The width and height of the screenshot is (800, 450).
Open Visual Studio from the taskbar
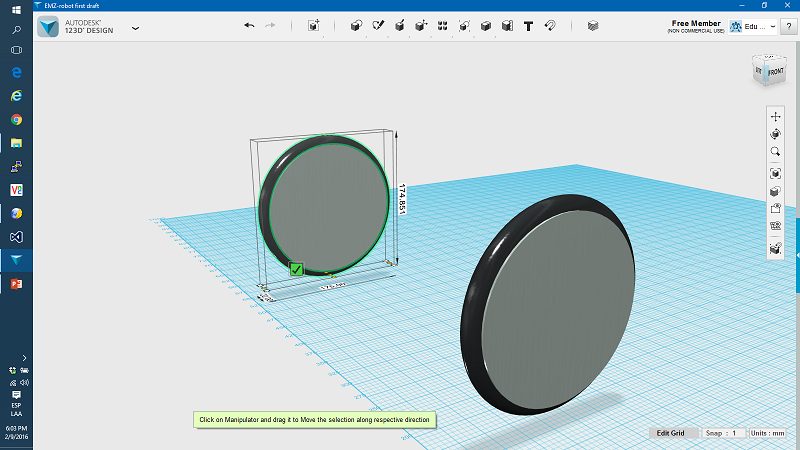[x=16, y=237]
